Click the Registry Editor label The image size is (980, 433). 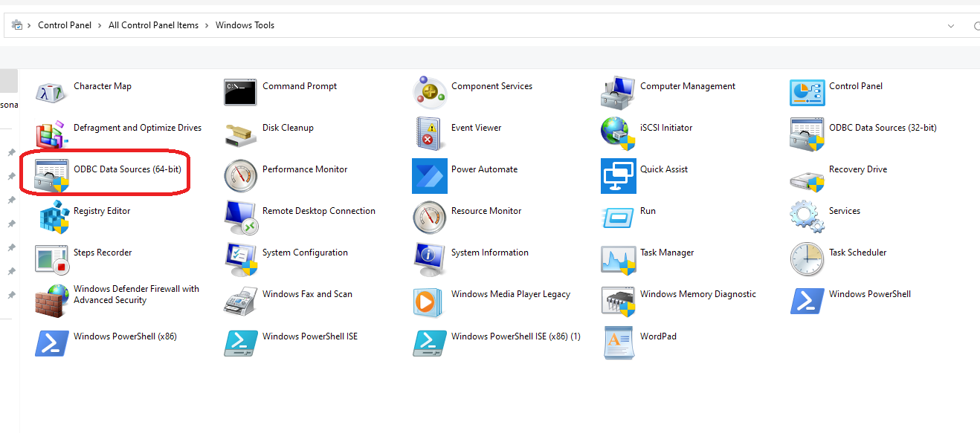(102, 211)
